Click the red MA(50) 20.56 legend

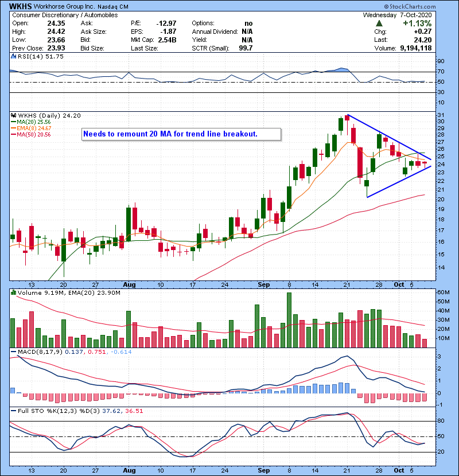tap(30, 134)
